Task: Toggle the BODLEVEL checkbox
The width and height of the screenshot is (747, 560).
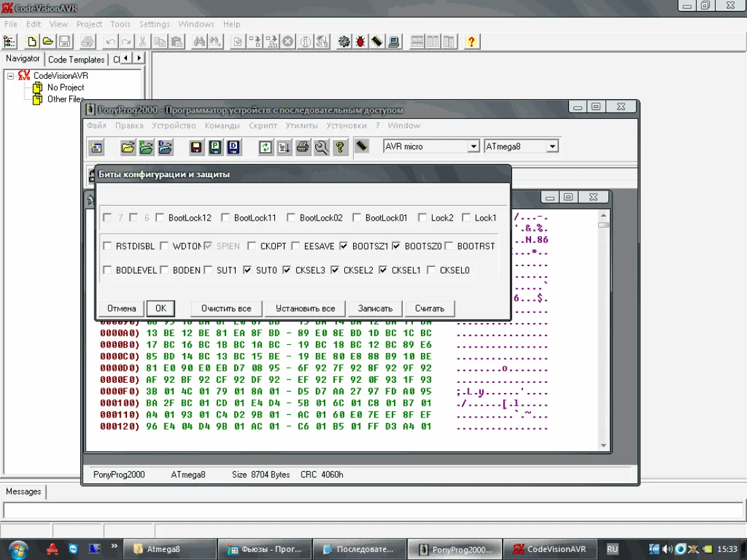Action: point(107,270)
